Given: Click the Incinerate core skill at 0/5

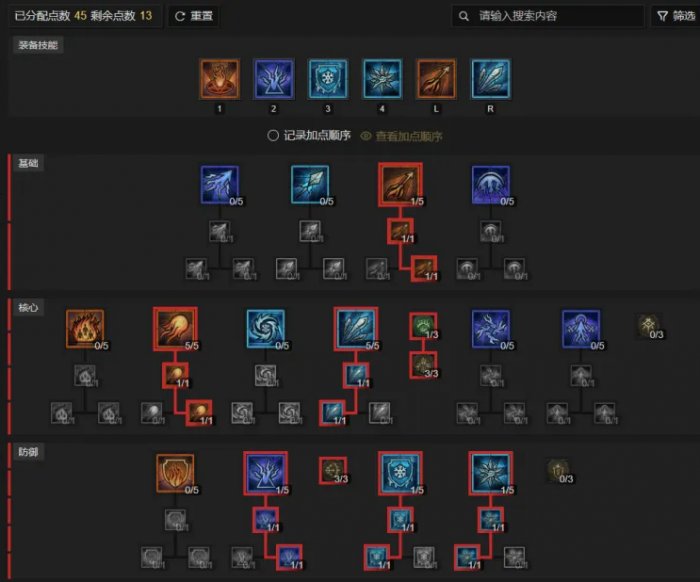Looking at the screenshot, I should click(85, 328).
